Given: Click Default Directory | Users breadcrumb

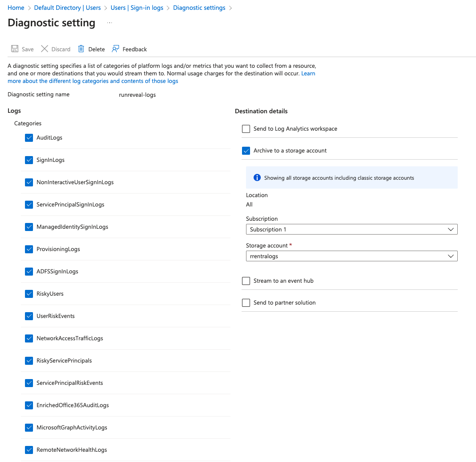Looking at the screenshot, I should point(67,8).
